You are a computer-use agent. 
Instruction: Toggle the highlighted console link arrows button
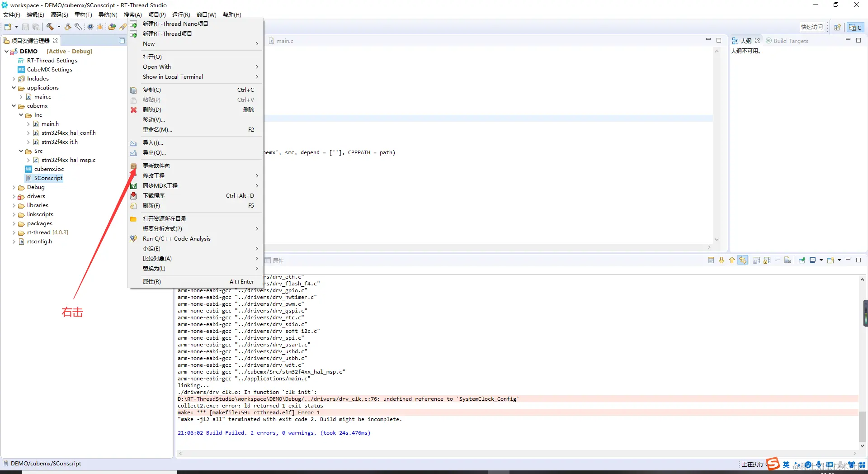click(743, 260)
